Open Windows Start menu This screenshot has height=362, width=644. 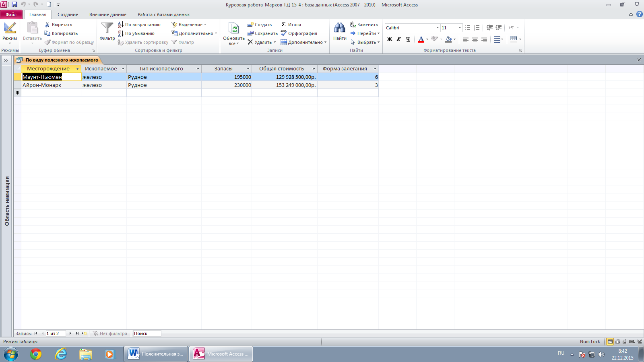click(x=11, y=354)
